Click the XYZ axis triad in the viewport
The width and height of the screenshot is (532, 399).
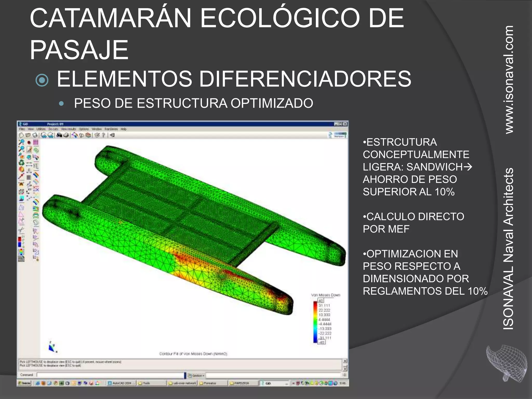[53, 347]
